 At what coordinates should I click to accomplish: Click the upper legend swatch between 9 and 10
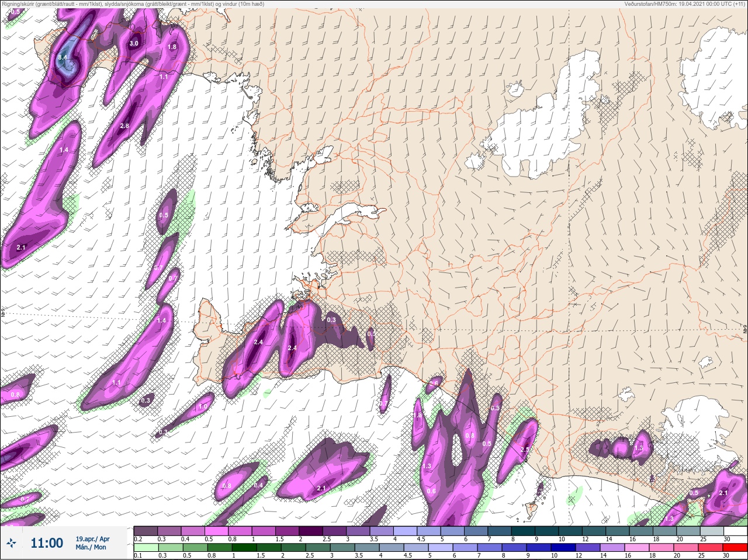(x=546, y=531)
